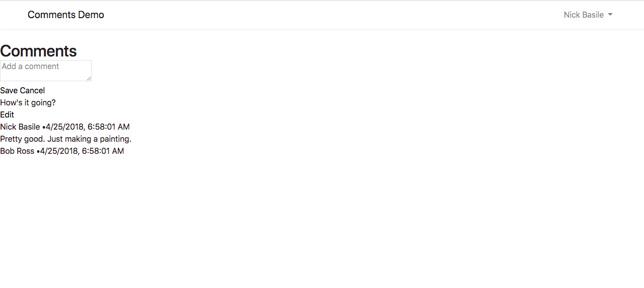Save the new comment
644x288 pixels.
[9, 90]
